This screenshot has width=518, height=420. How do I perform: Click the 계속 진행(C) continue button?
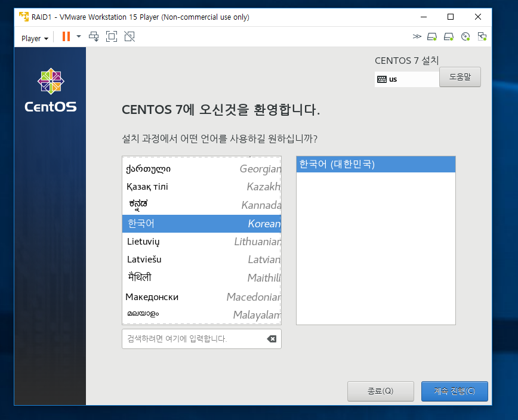tap(455, 391)
